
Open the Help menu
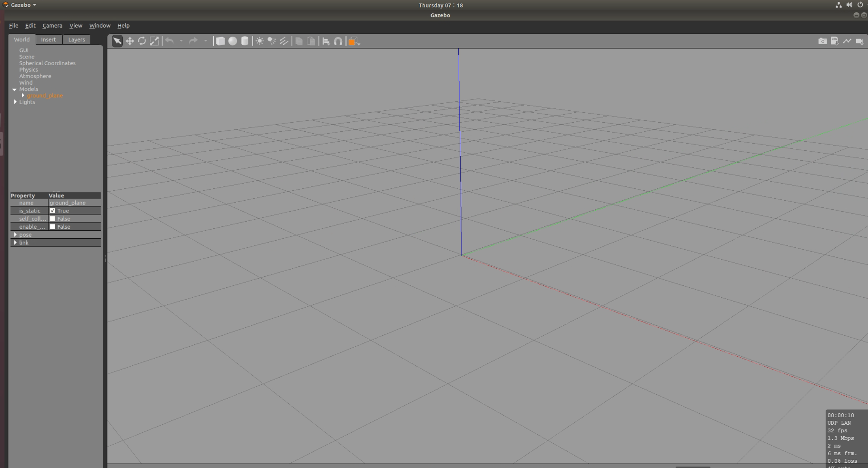pos(123,26)
